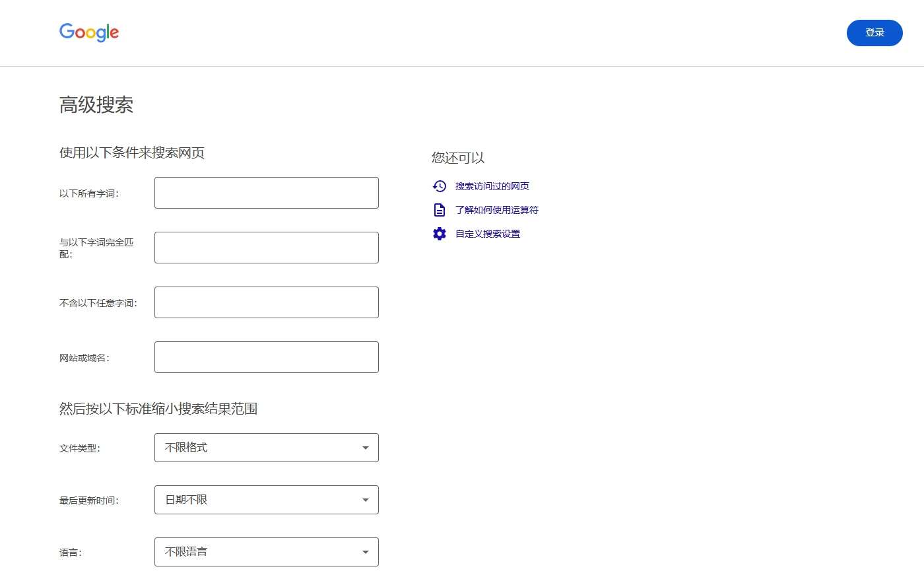Screen dimensions: 924x581
Task: Click the 网站或域名 label
Action: click(84, 358)
